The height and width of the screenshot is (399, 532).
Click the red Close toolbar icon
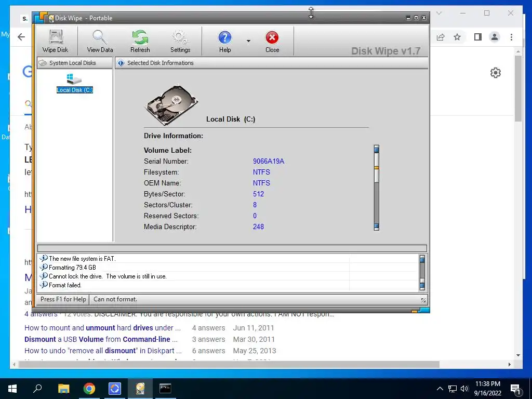click(x=272, y=37)
